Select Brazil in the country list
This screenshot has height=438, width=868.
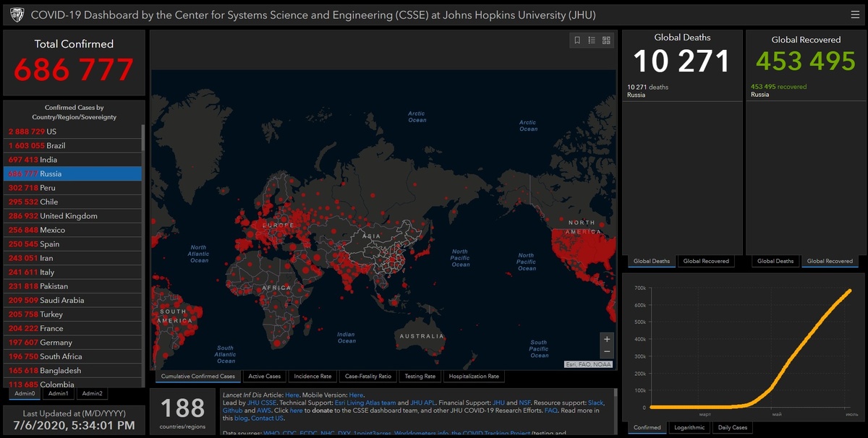72,145
